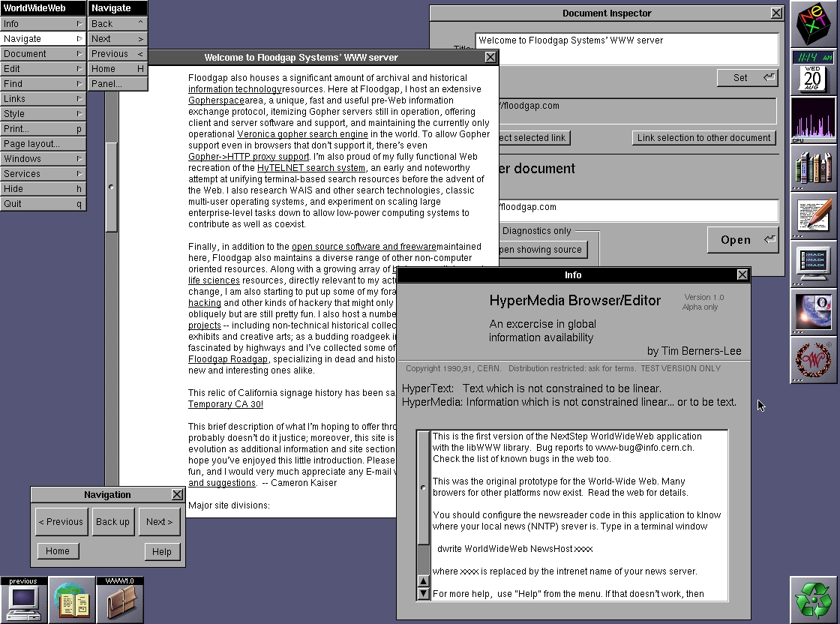Click the Set button in Document Inspector
Screen dimensions: 840x624
click(747, 78)
